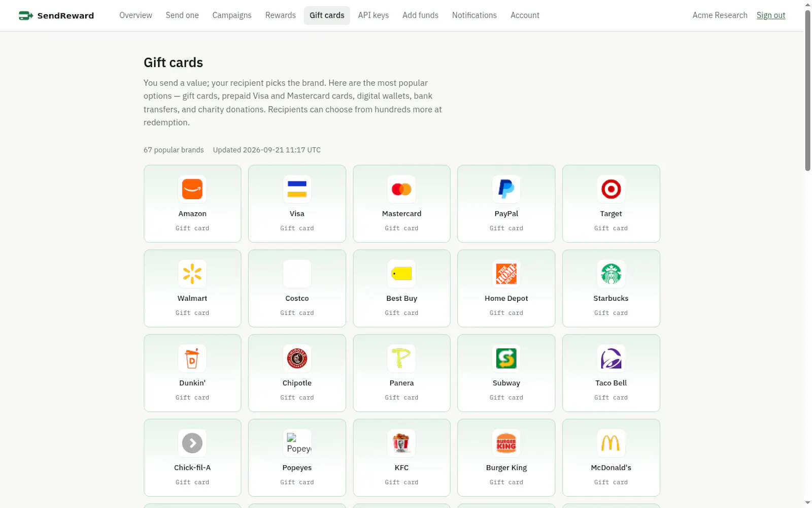
Task: Click the Home Depot name label
Action: tap(506, 299)
